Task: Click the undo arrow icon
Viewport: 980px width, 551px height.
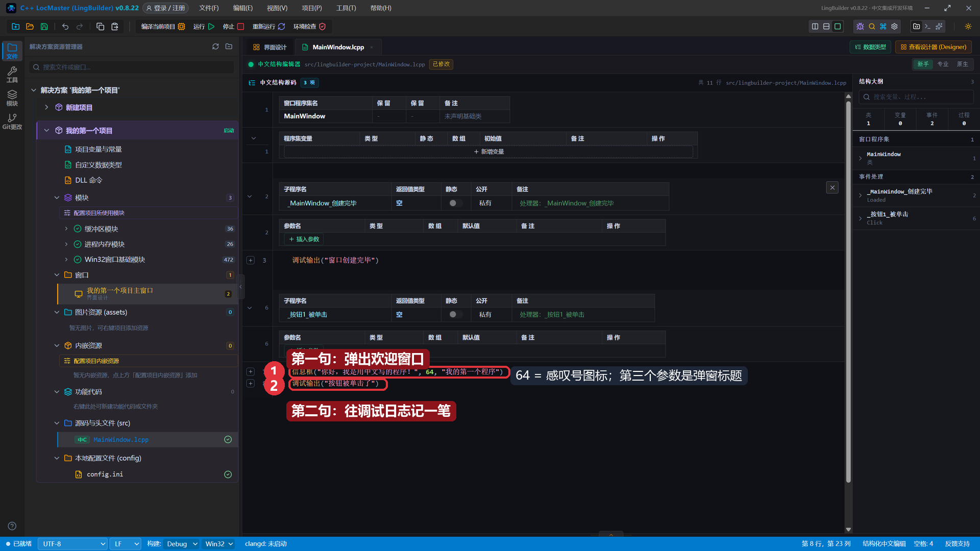Action: (65, 27)
